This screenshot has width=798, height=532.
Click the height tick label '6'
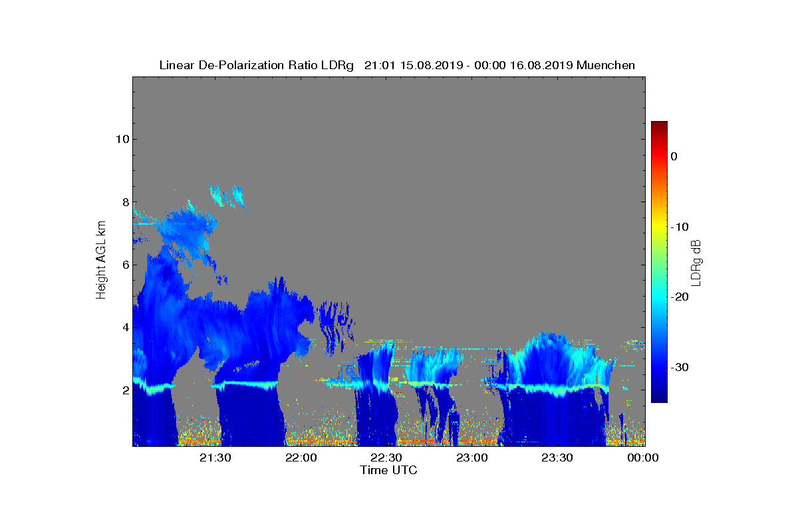pos(124,265)
